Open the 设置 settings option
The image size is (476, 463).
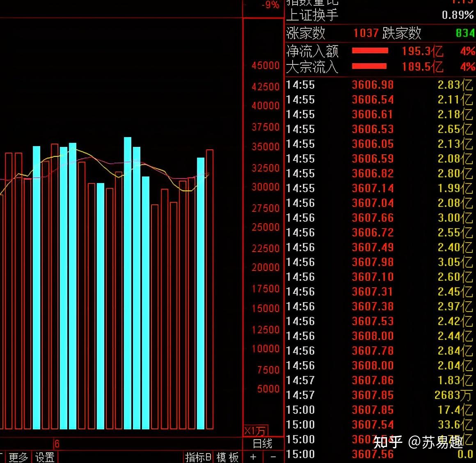pyautogui.click(x=45, y=457)
